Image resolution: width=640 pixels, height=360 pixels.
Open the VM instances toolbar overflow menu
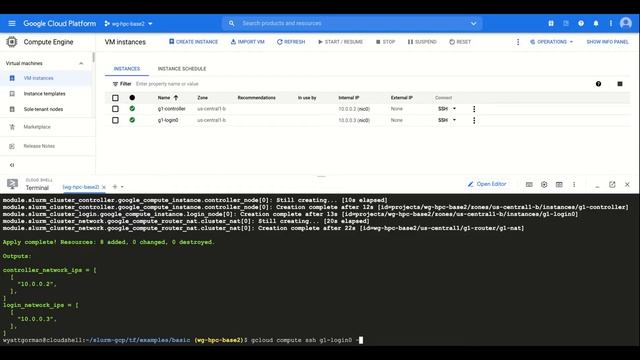[x=518, y=42]
